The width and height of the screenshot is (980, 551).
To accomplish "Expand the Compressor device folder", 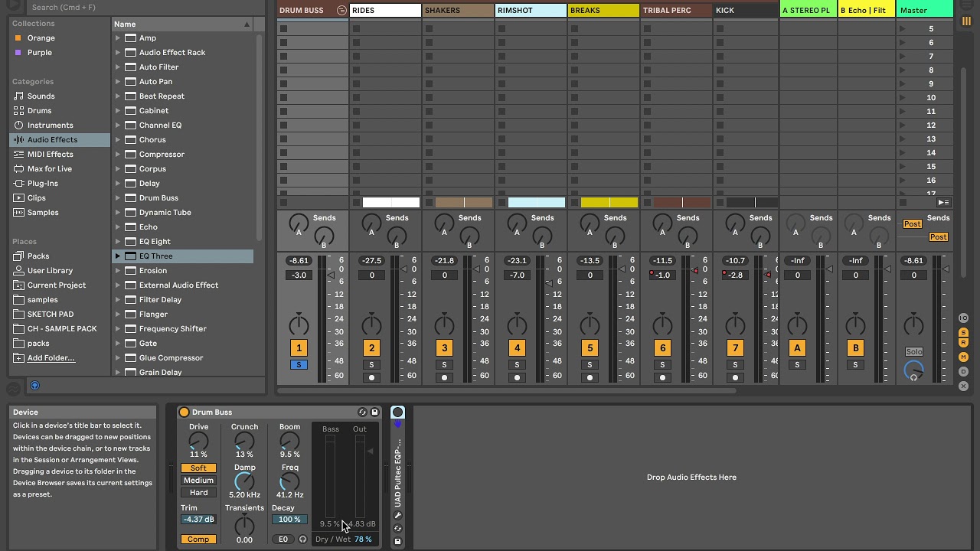I will coord(118,155).
